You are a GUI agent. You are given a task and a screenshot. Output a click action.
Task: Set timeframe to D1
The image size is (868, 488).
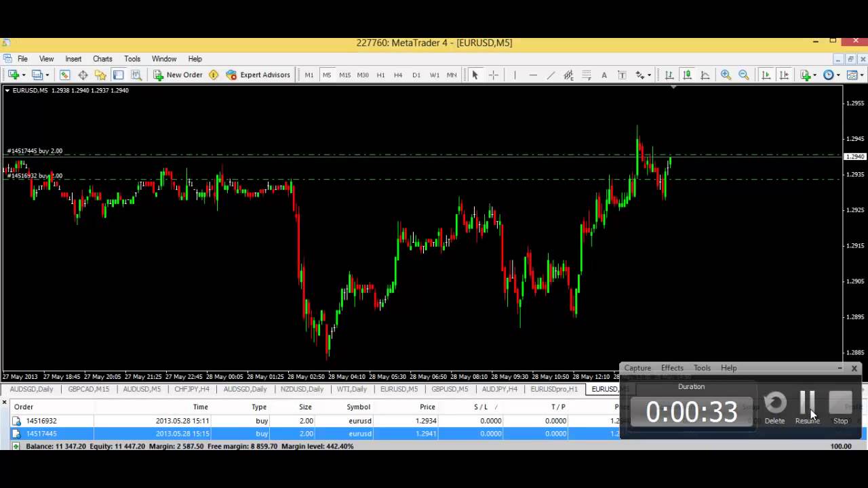[x=416, y=75]
